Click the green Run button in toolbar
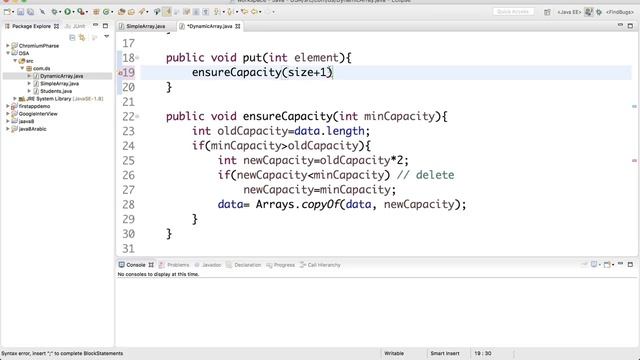640x360 pixels. [67, 12]
